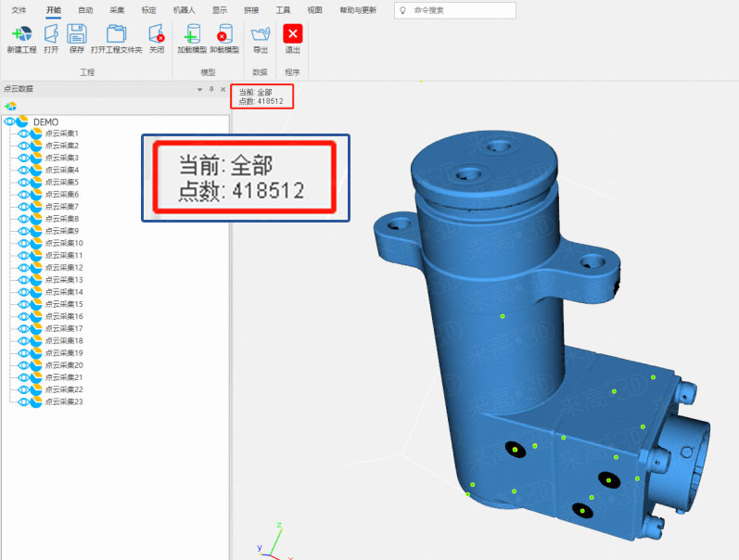This screenshot has height=560, width=739.
Task: Switch to the 机器人 tab
Action: (x=185, y=9)
